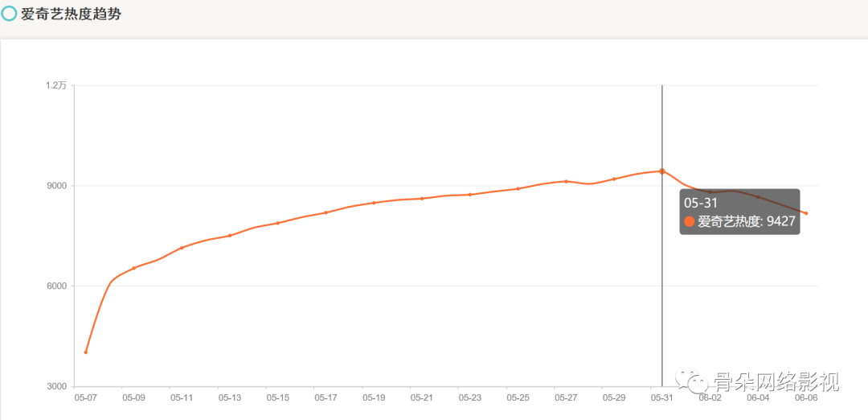
Task: Click the data point above 05-23
Action: coord(470,195)
